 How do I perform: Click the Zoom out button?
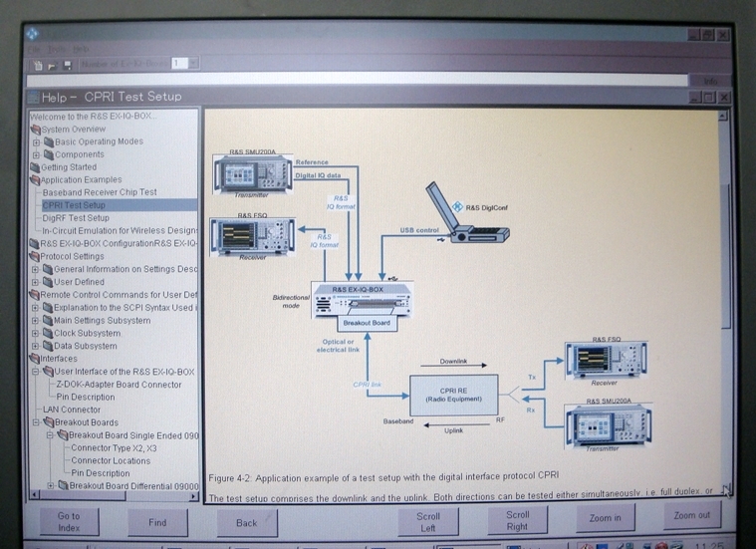pyautogui.click(x=692, y=515)
